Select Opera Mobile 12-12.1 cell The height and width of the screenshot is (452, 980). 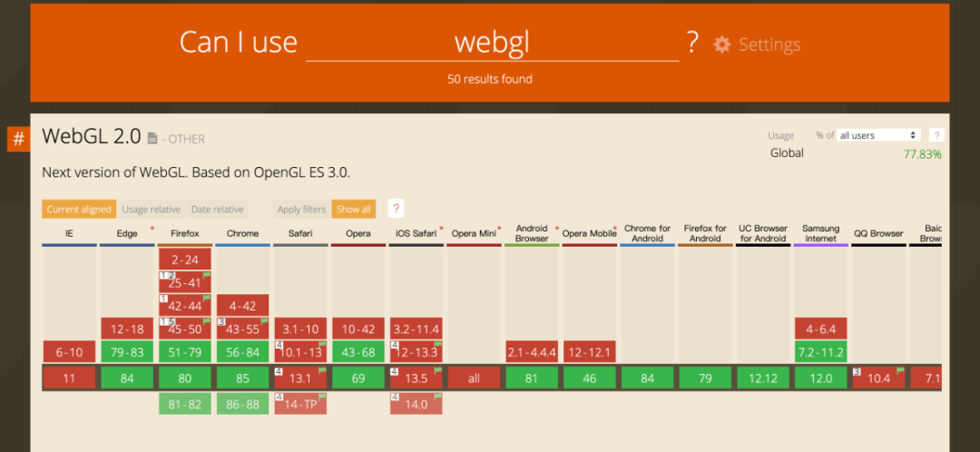point(590,352)
